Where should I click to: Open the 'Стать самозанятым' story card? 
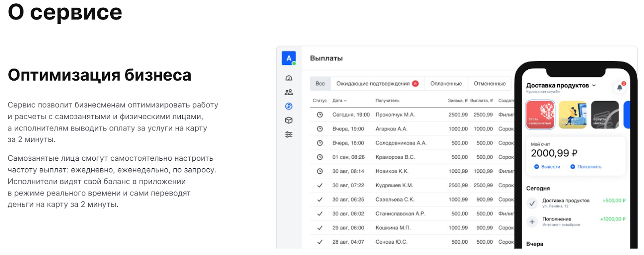point(540,115)
